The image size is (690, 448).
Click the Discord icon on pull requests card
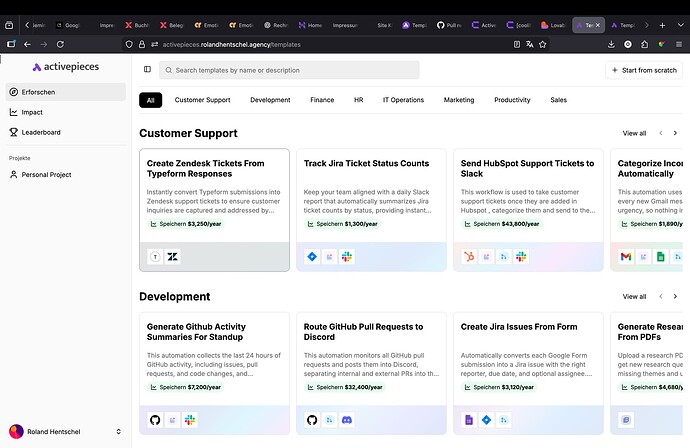[346, 420]
